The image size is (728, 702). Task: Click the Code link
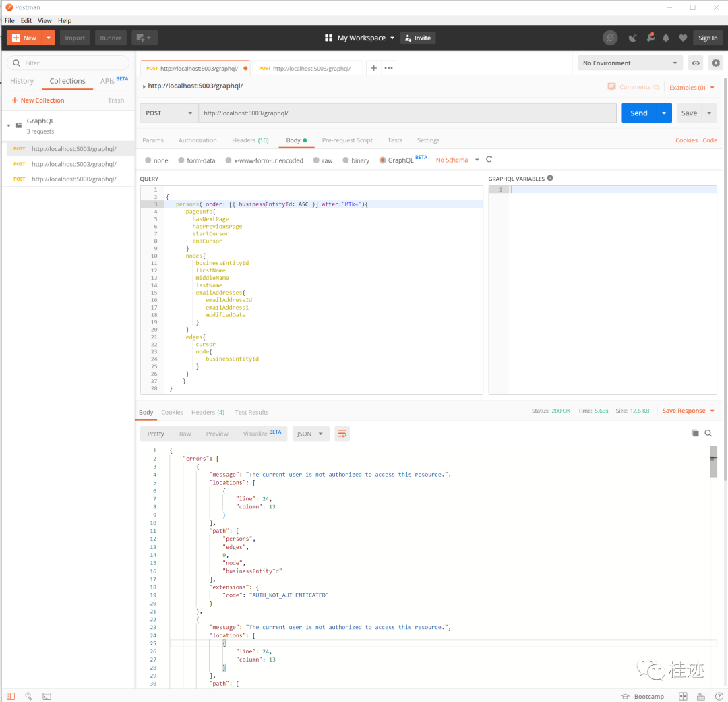point(709,140)
